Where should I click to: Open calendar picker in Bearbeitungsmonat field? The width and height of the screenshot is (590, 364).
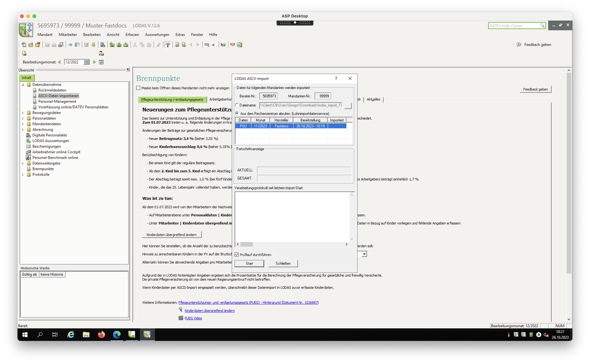pos(87,62)
